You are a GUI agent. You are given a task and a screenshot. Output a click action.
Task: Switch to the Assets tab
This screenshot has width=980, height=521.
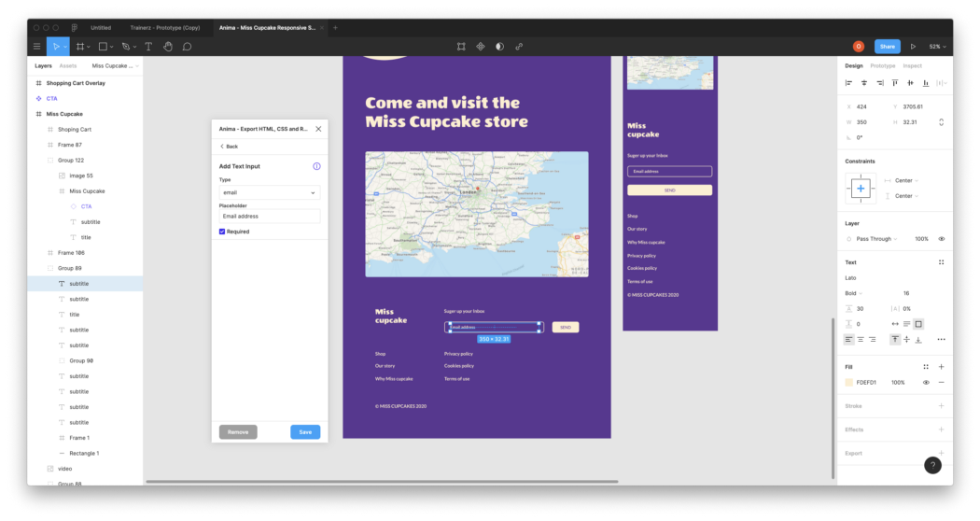click(68, 65)
